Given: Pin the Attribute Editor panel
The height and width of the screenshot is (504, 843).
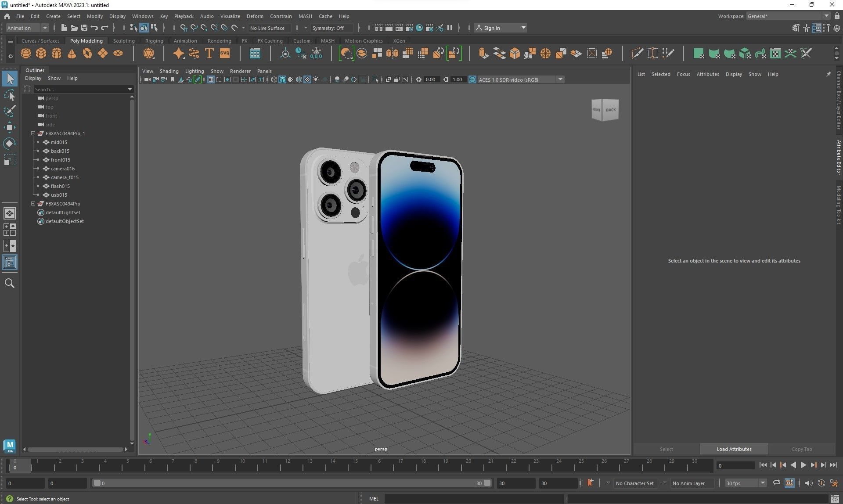Looking at the screenshot, I should (x=829, y=74).
